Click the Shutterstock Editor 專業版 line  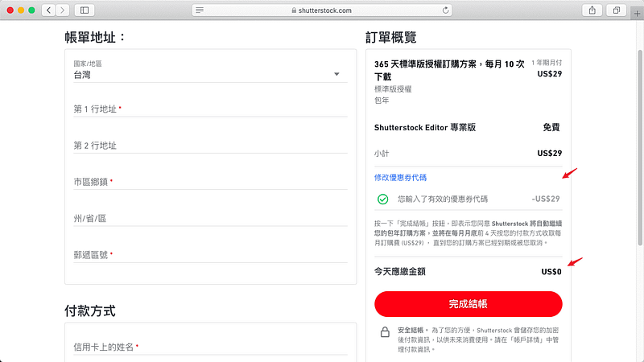(x=425, y=128)
